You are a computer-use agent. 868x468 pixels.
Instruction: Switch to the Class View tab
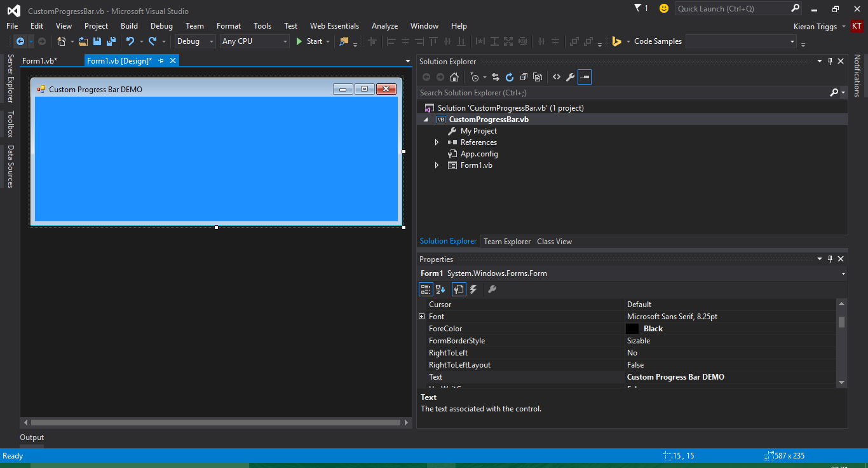(554, 242)
